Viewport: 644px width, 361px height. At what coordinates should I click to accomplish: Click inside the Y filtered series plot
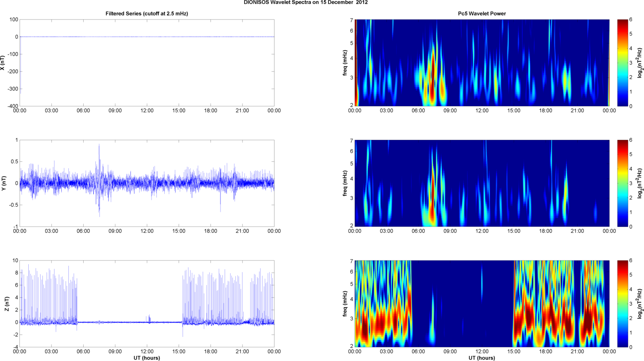click(x=147, y=183)
